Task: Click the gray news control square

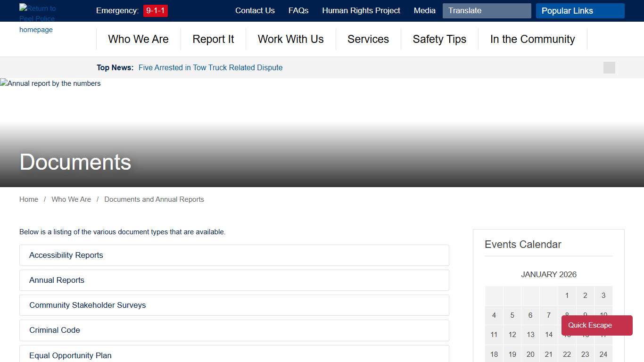Action: click(609, 68)
